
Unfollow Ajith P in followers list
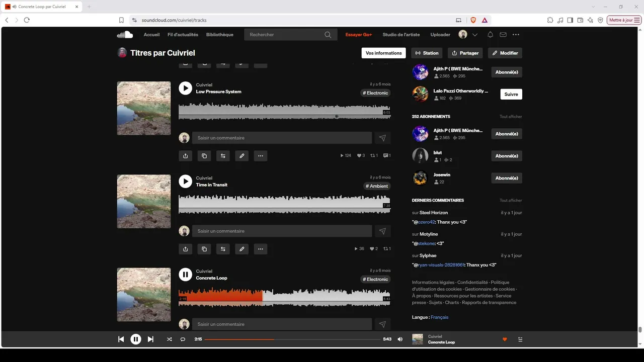click(x=507, y=72)
